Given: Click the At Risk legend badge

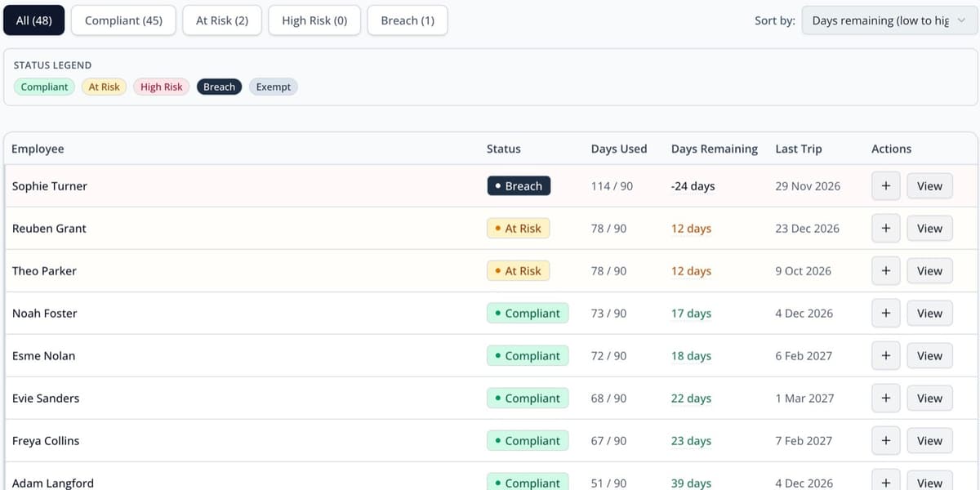Looking at the screenshot, I should [x=104, y=87].
